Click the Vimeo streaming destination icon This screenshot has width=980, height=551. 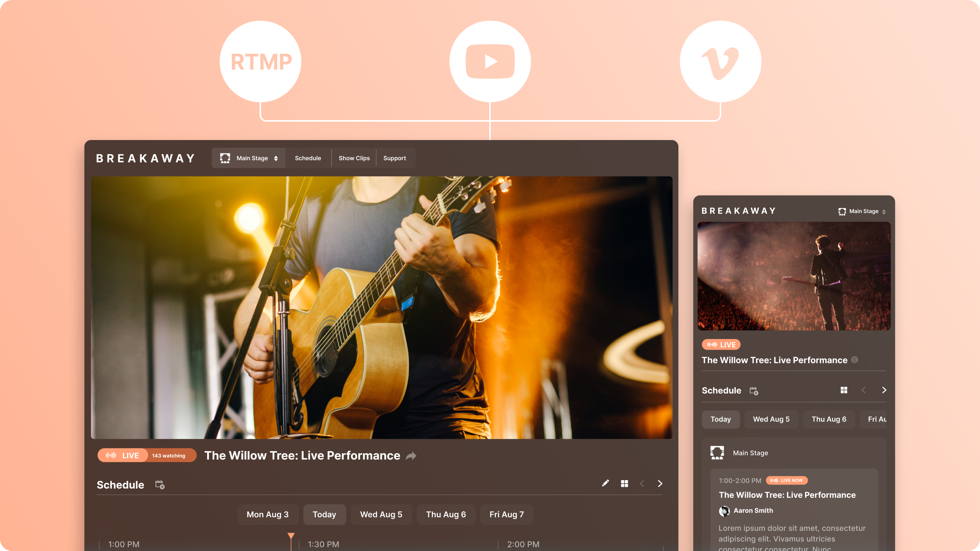[721, 60]
